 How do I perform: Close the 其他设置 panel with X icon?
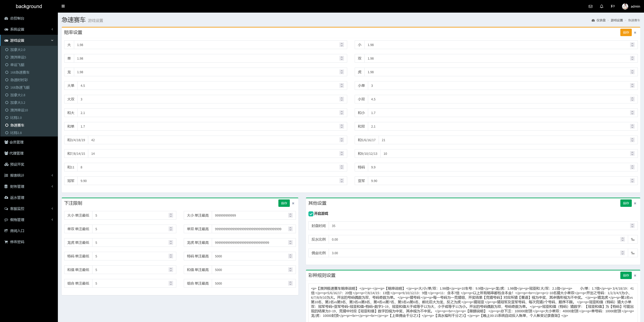(x=635, y=203)
